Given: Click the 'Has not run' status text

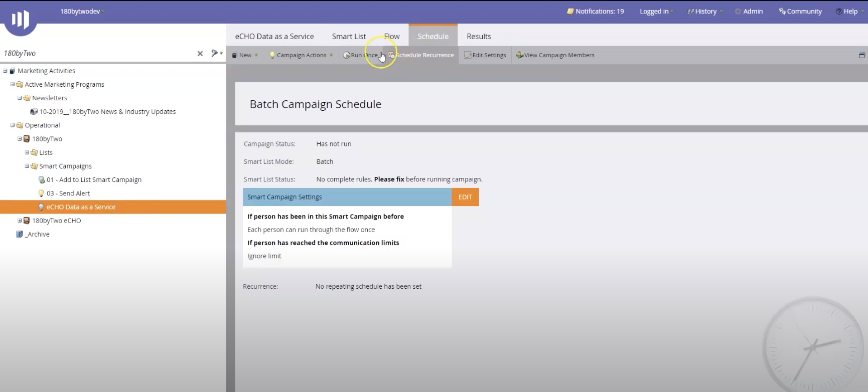Looking at the screenshot, I should [334, 144].
